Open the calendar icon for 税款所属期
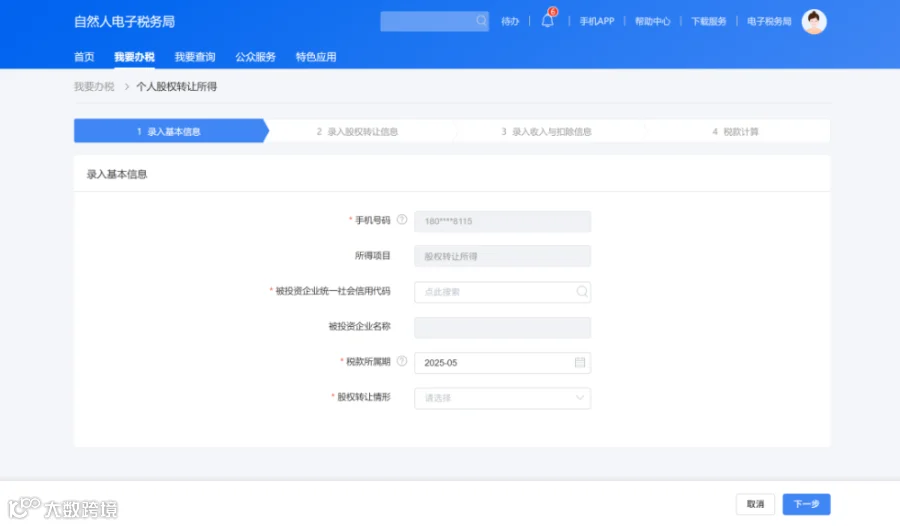 coord(580,362)
